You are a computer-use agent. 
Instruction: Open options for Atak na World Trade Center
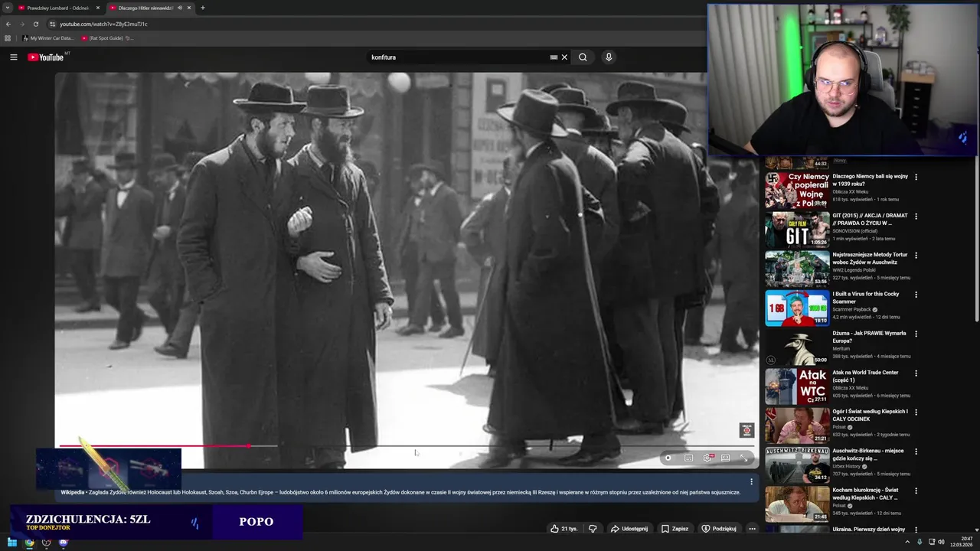(916, 373)
